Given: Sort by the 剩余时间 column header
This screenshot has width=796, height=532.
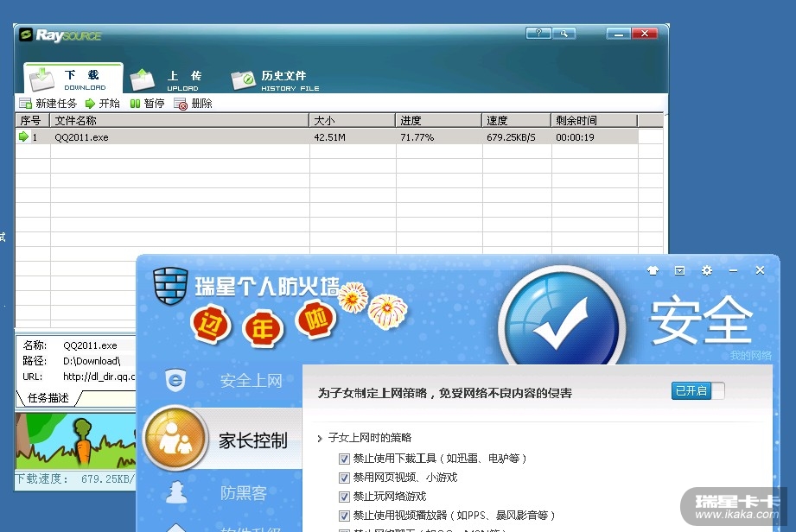Looking at the screenshot, I should (x=594, y=121).
